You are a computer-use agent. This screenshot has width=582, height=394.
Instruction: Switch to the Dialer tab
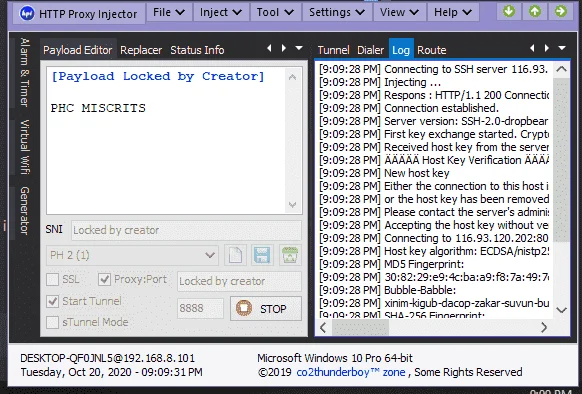(370, 50)
